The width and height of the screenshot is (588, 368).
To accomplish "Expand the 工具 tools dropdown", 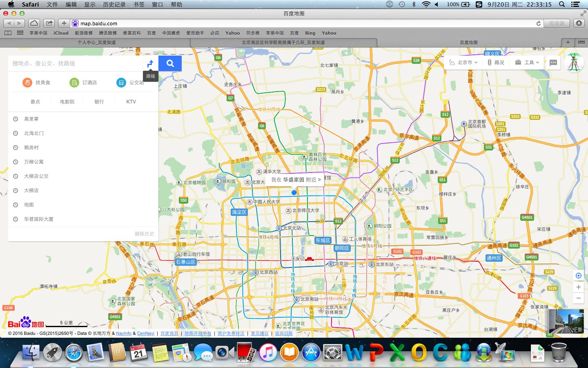I will tap(527, 63).
